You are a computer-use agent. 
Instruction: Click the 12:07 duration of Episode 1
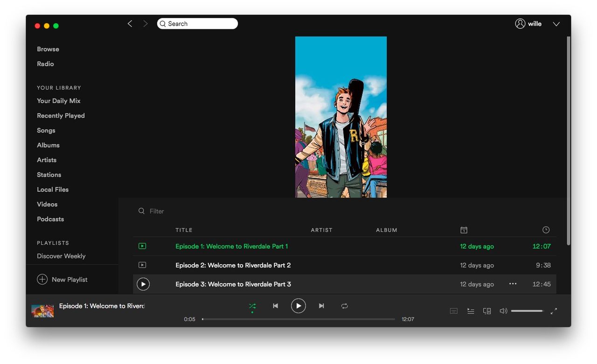[541, 246]
